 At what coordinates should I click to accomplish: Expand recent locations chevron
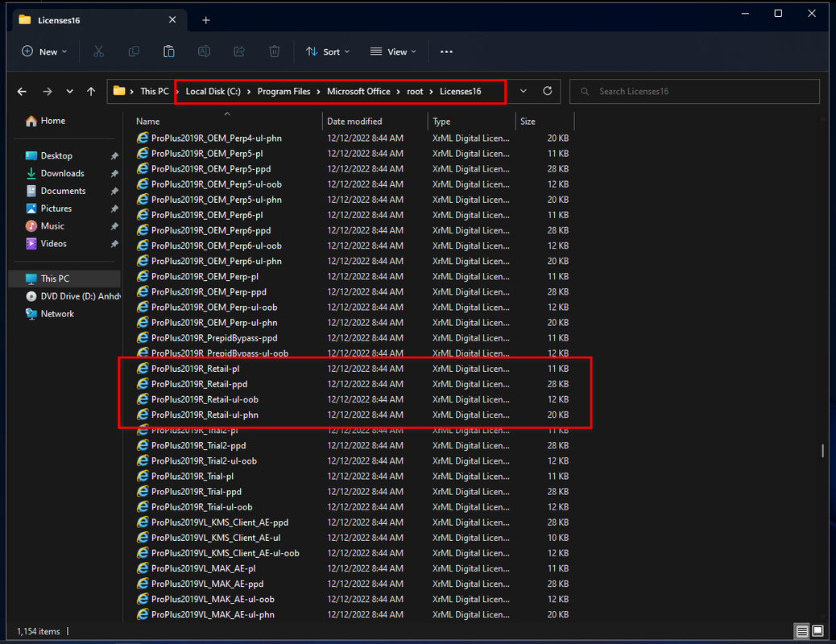point(70,92)
